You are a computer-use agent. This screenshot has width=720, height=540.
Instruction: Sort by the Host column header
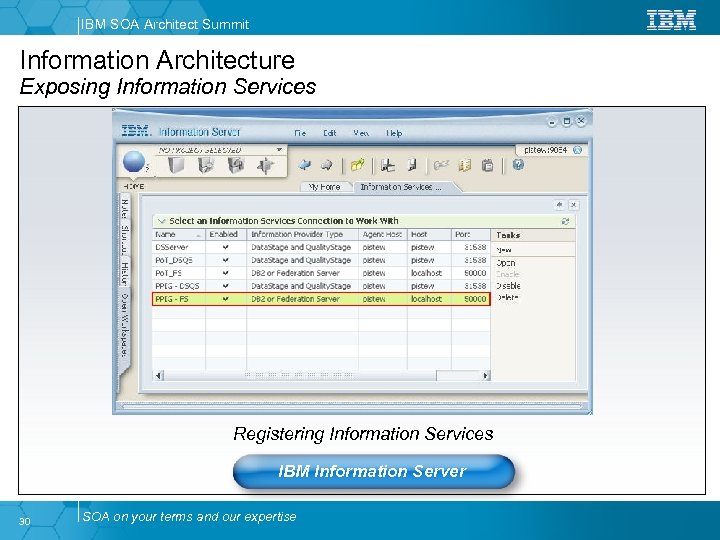(x=429, y=234)
